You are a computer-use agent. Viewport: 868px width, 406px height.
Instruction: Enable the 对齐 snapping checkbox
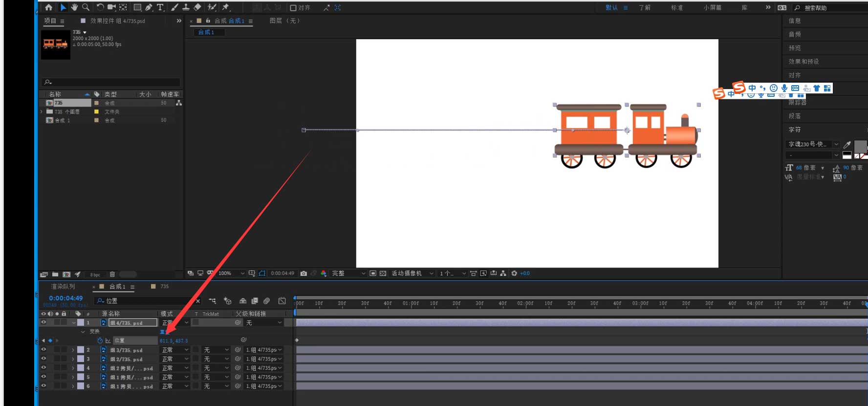(293, 8)
